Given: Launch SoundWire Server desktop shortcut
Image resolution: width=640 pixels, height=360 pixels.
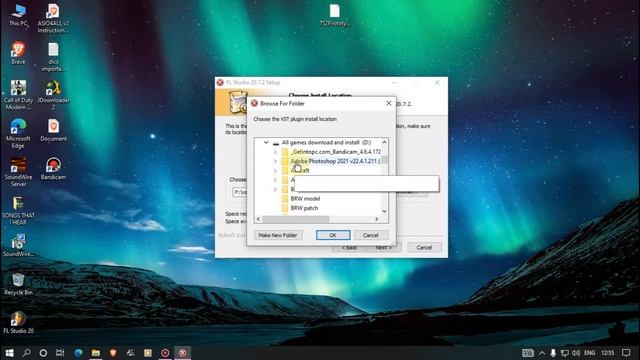Looking at the screenshot, I should [18, 172].
